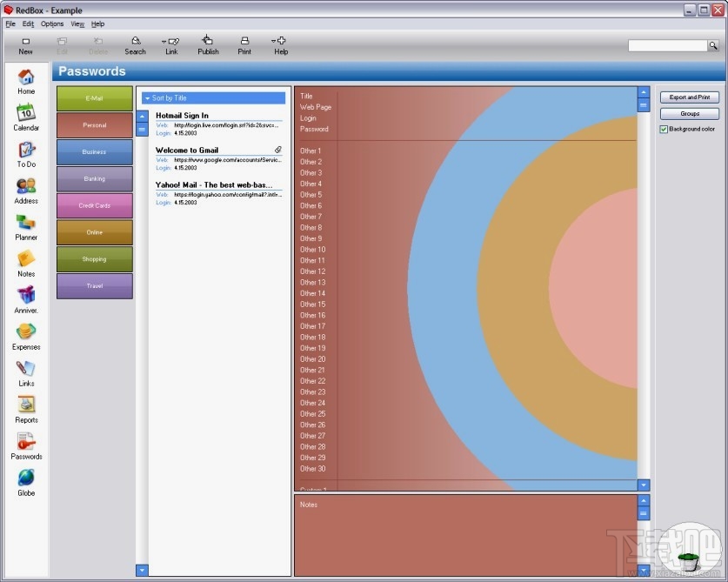Screen dimensions: 728x582
Task: Open the Calendar module in sidebar
Action: tap(26, 113)
